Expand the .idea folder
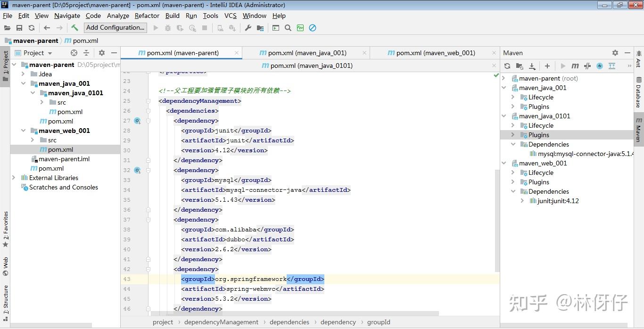 (x=23, y=74)
